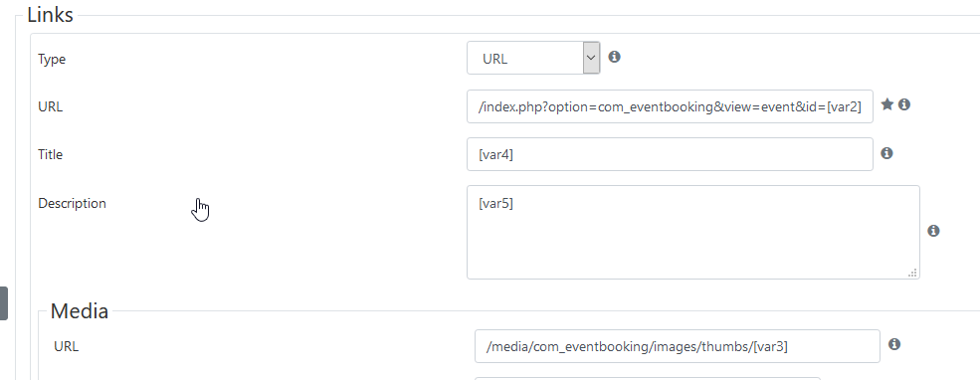Click info icon next to Description textarea
The width and height of the screenshot is (980, 380).
(x=933, y=231)
